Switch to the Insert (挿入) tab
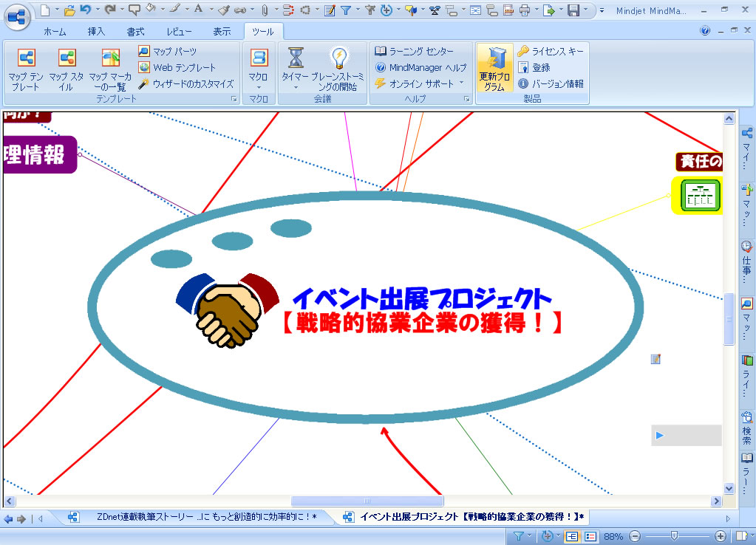This screenshot has height=545, width=756. [96, 32]
